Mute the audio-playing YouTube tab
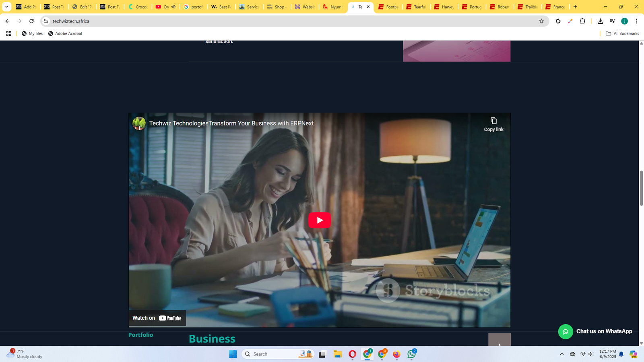The image size is (644, 362). pos(173,7)
